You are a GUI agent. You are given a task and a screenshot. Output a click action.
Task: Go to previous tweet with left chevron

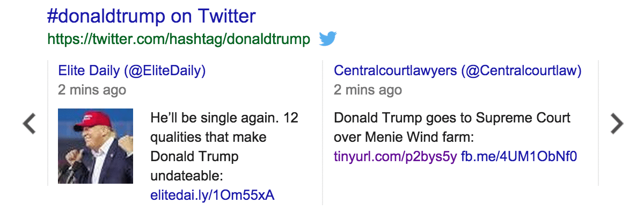click(x=29, y=124)
